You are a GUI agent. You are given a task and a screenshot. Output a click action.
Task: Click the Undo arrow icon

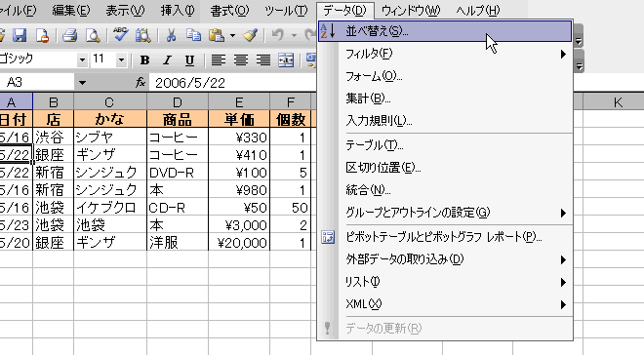click(278, 35)
